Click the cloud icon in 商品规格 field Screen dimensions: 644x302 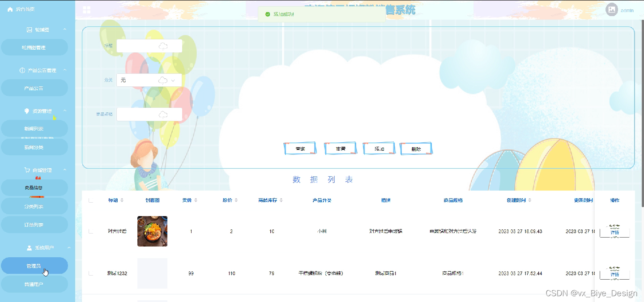click(x=163, y=115)
